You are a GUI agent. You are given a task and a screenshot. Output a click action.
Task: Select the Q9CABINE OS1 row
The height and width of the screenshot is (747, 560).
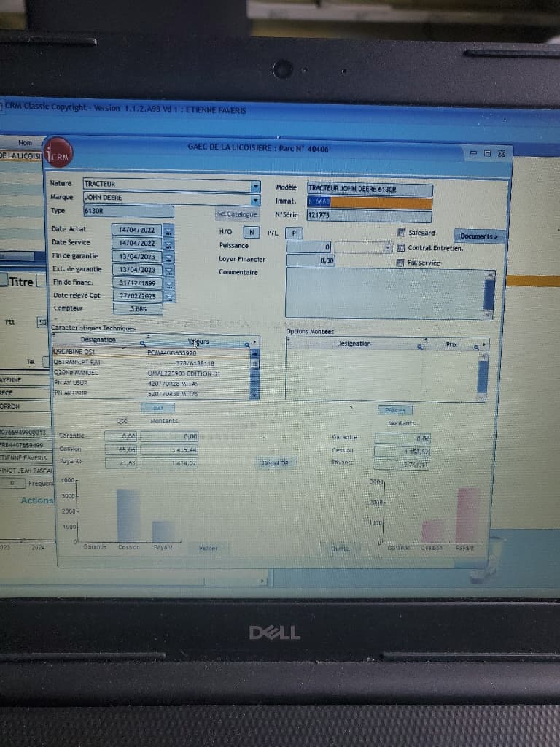click(x=152, y=352)
